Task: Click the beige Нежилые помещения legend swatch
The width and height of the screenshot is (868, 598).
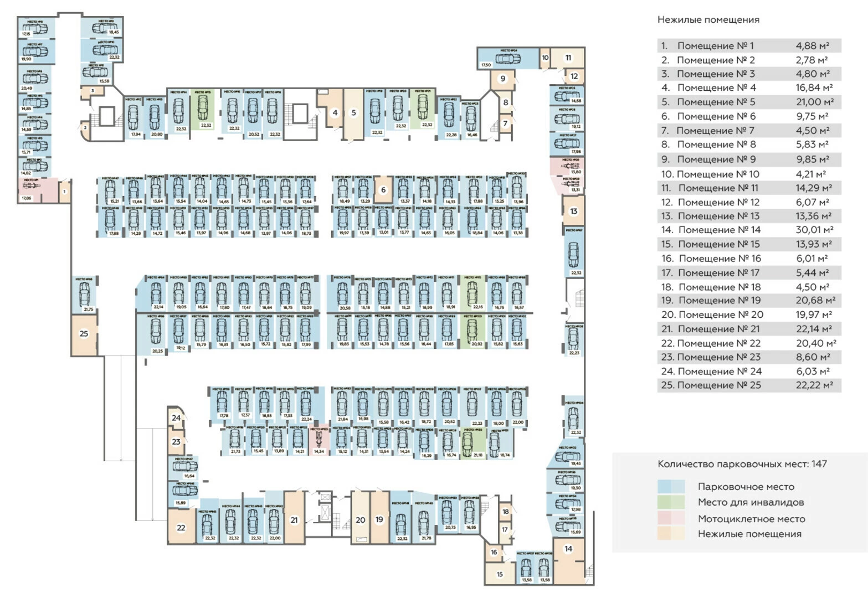Action: point(671,534)
